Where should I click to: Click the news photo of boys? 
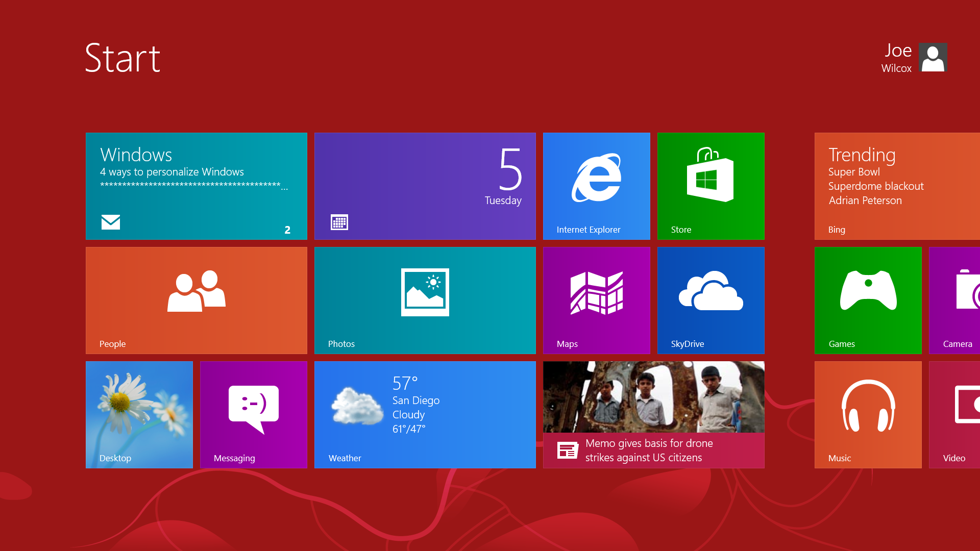coord(653,397)
